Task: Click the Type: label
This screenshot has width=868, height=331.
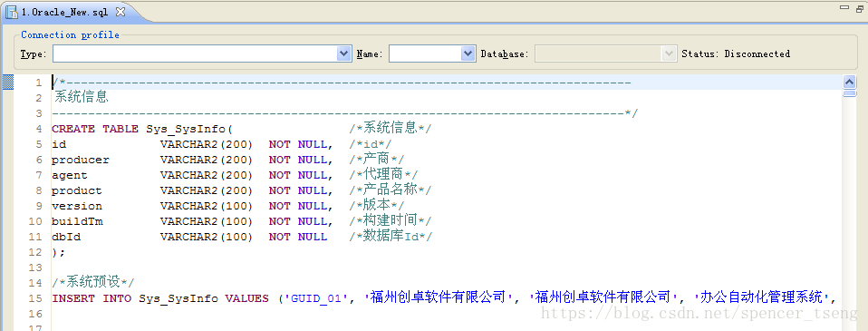Action: point(34,54)
